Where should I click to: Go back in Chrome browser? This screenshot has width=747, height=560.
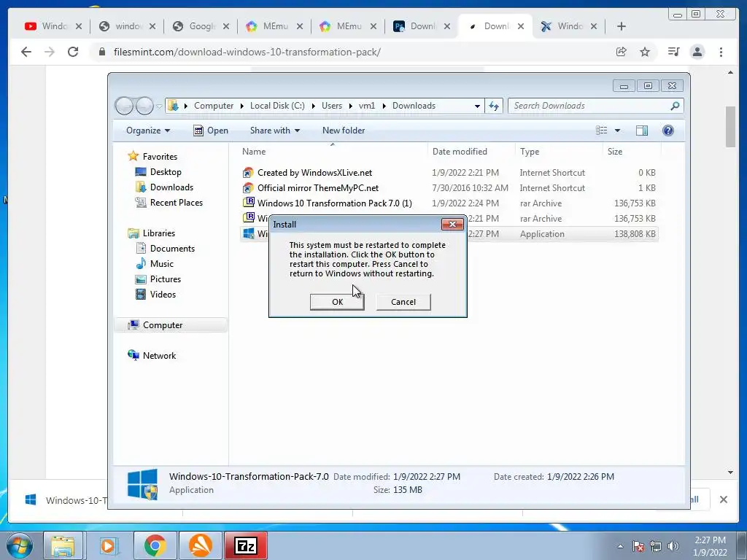(x=26, y=52)
